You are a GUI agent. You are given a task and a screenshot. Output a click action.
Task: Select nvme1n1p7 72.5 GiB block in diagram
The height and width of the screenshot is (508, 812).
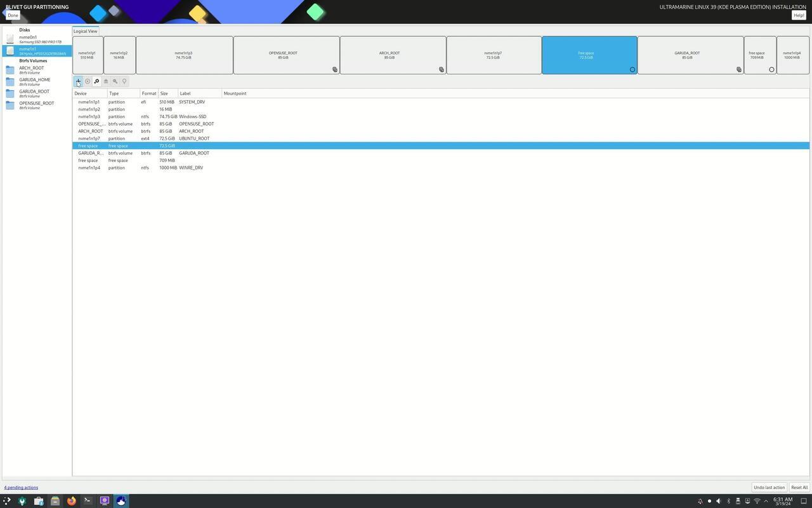pyautogui.click(x=494, y=55)
